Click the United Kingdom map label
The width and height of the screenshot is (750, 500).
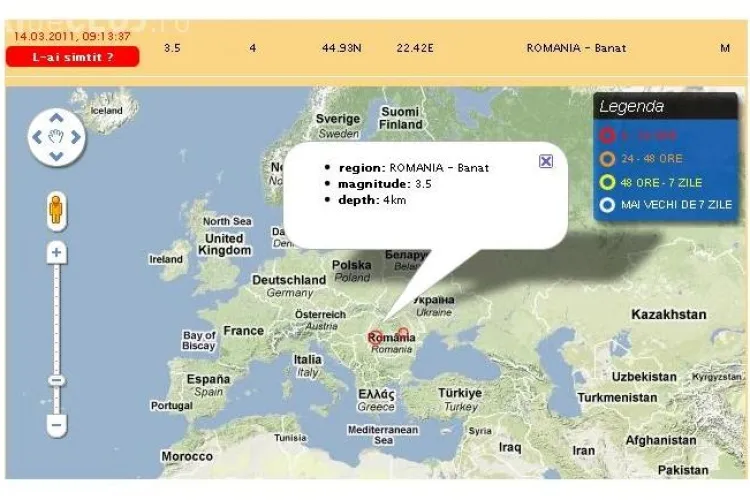tap(224, 244)
